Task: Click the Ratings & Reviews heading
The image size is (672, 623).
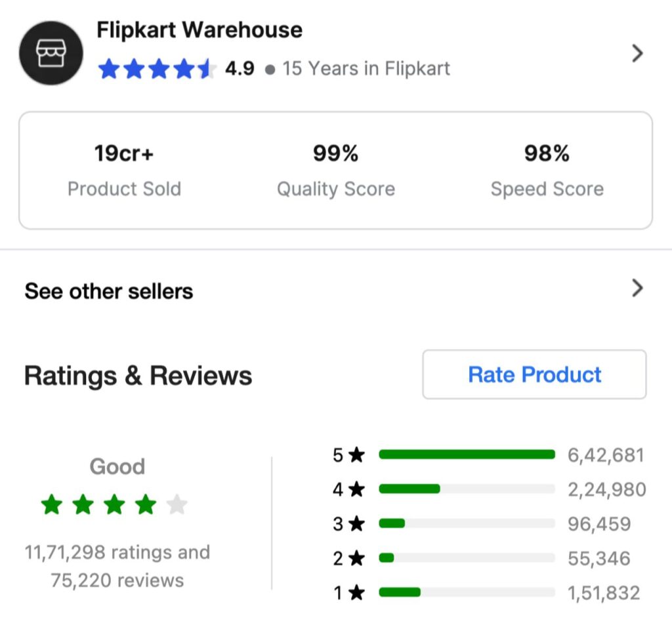Action: 138,376
